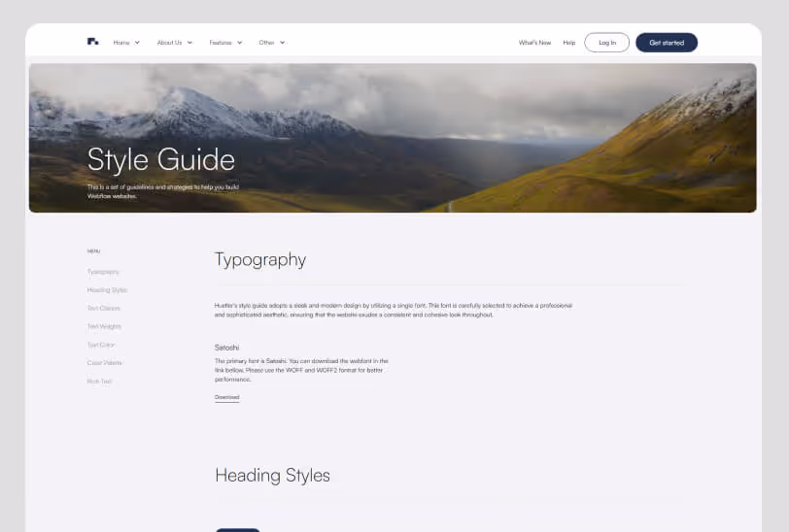The width and height of the screenshot is (789, 532).
Task: Open the What's New link
Action: click(x=534, y=43)
